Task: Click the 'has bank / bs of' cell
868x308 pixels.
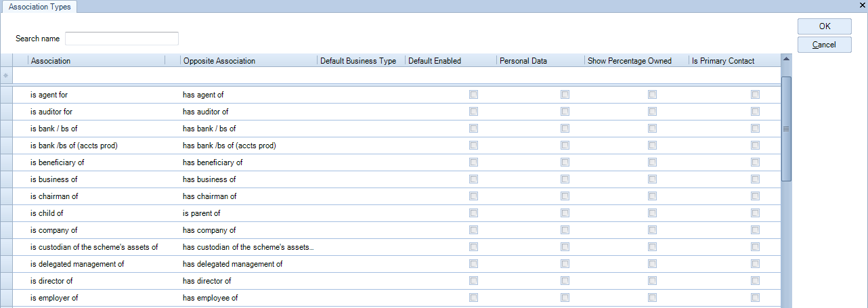Action: coord(248,129)
